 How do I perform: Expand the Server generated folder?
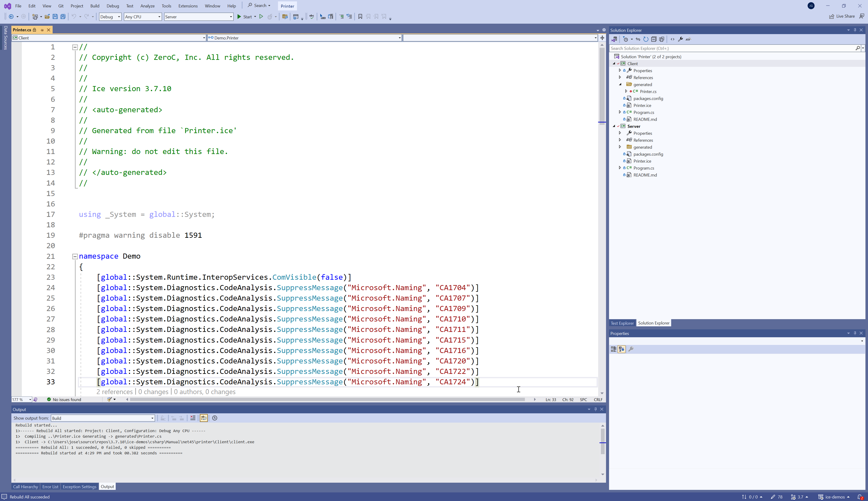(x=620, y=147)
